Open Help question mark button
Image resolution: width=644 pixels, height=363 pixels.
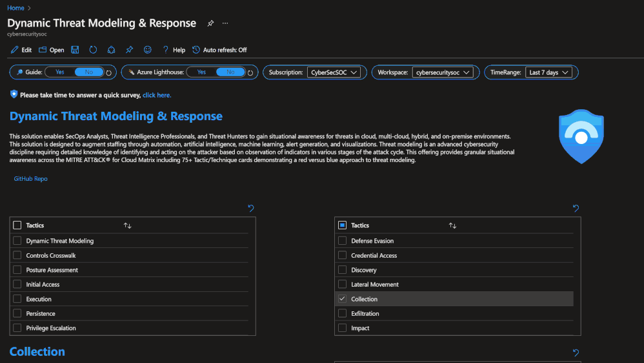[x=174, y=50]
